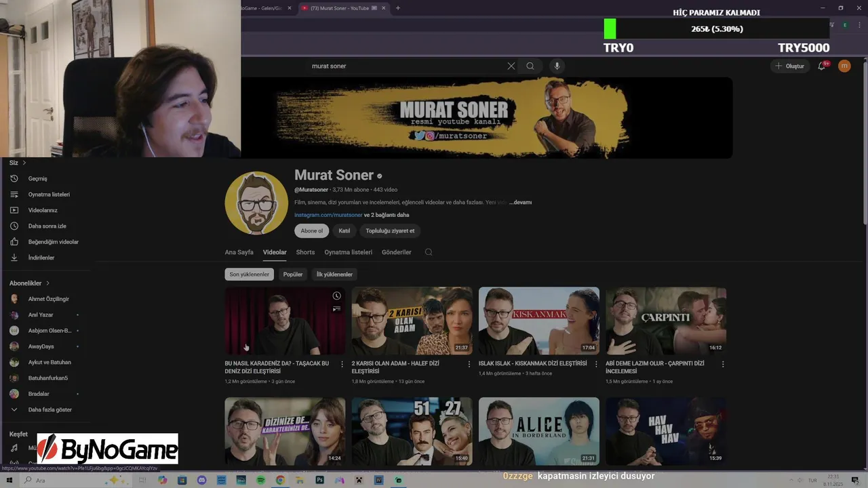Image resolution: width=868 pixels, height=488 pixels.
Task: Clear the YouTube search box with X
Action: pos(511,66)
